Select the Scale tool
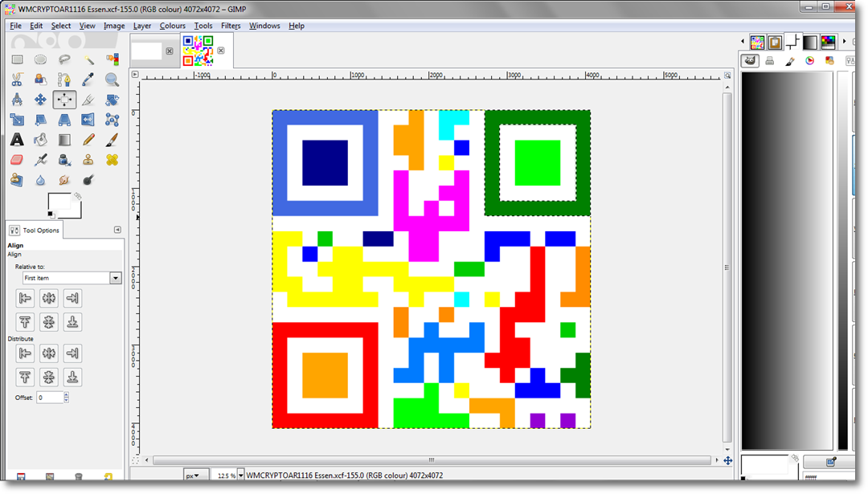868x494 pixels. (17, 120)
